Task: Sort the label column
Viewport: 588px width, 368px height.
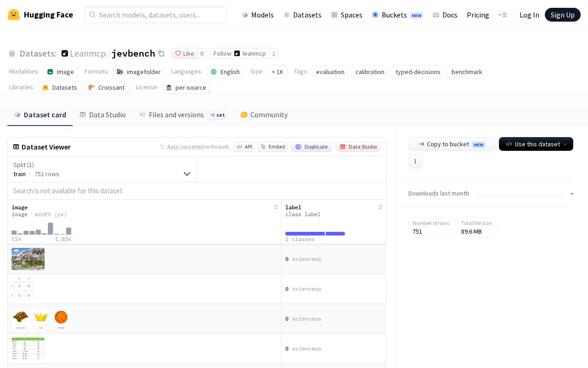Action: [380, 207]
